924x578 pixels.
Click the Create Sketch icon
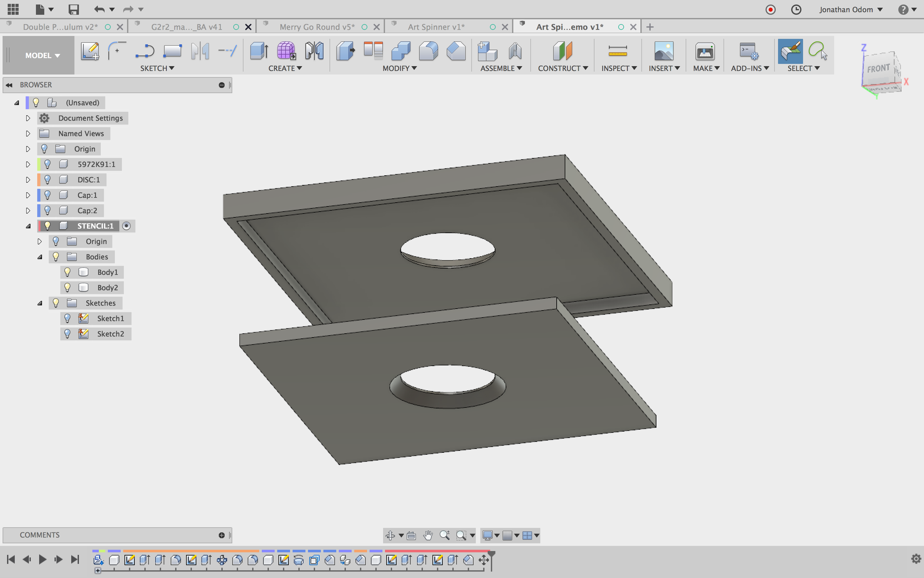[x=90, y=51]
